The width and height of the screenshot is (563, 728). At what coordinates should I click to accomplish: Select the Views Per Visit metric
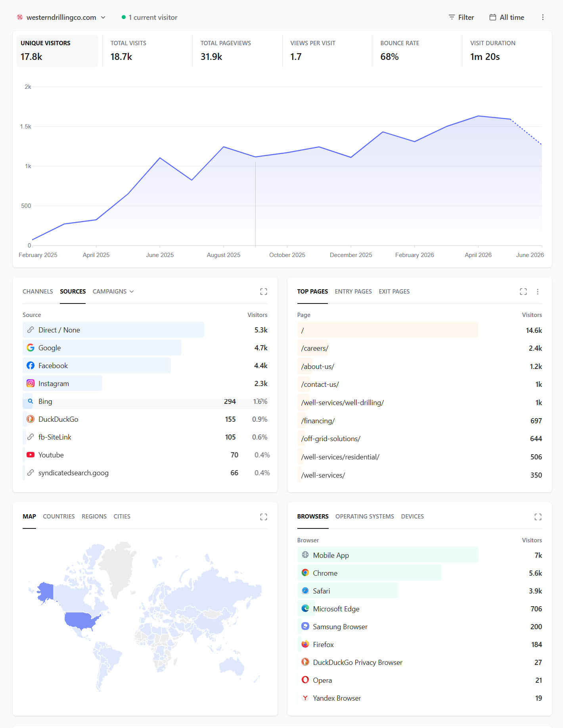[327, 51]
